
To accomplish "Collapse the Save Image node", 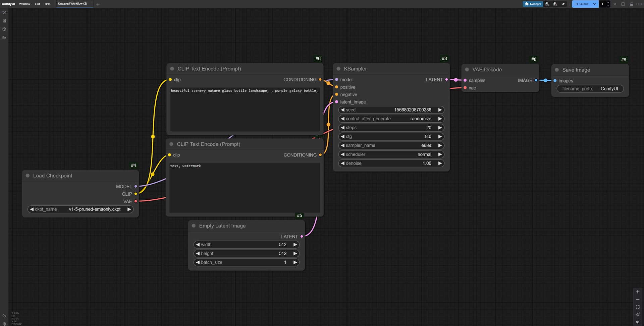I will coord(557,70).
